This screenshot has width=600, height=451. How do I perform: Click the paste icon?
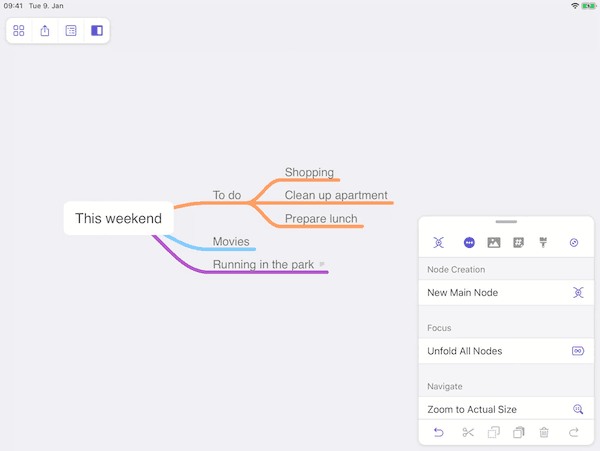point(519,433)
